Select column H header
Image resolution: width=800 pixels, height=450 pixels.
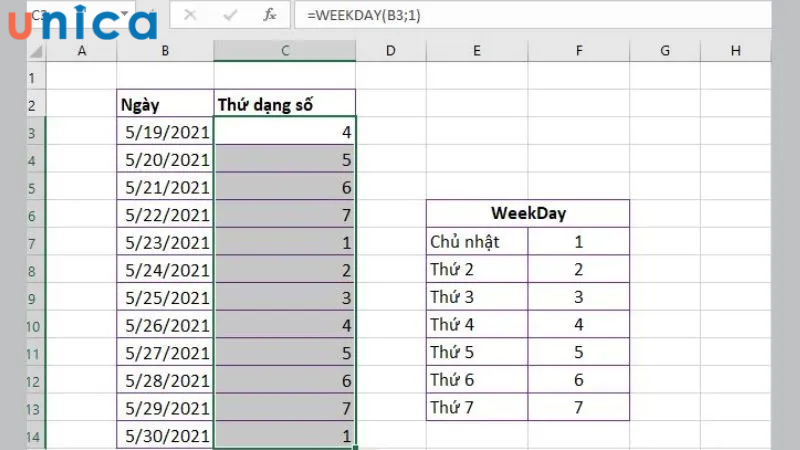point(736,50)
